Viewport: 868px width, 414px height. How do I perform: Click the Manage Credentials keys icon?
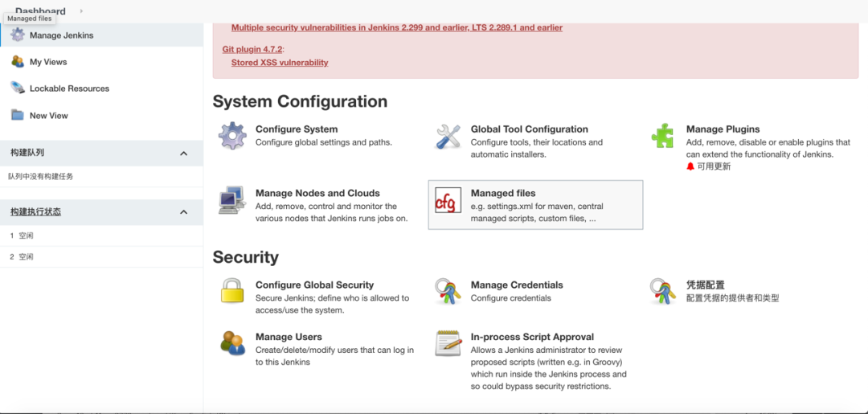[x=448, y=292]
